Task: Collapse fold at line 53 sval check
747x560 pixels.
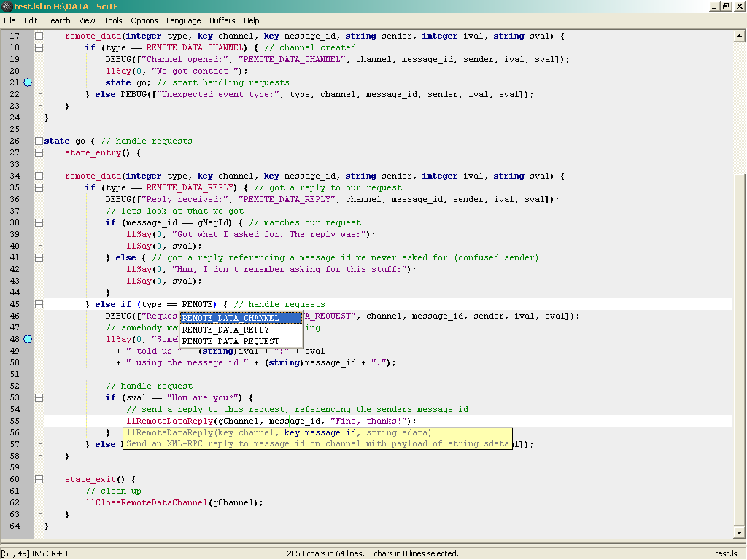Action: click(39, 397)
